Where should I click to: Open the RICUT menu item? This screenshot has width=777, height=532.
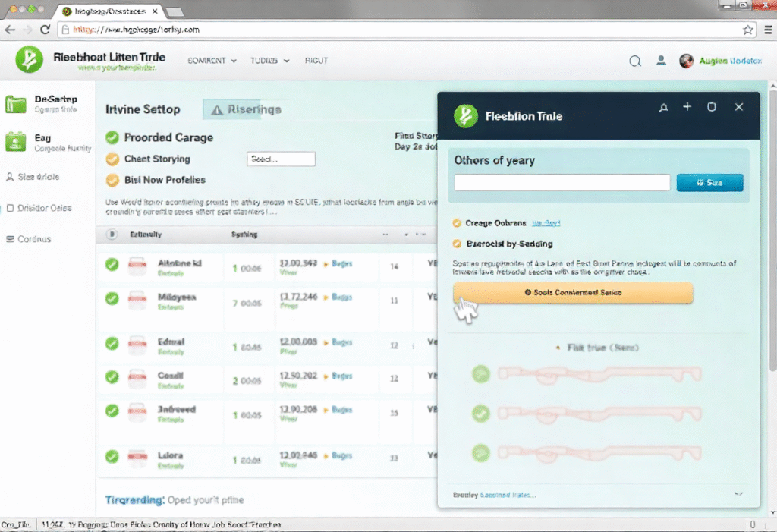(316, 61)
